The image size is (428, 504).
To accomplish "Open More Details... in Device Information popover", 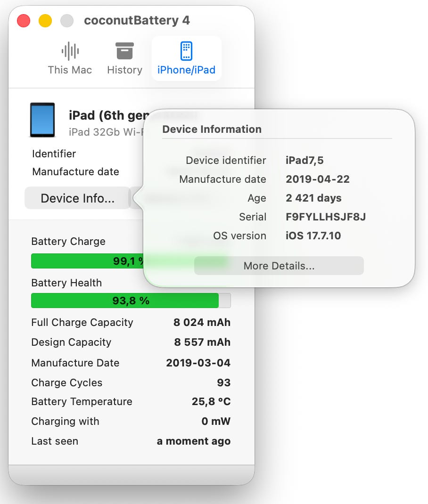I will click(x=279, y=266).
